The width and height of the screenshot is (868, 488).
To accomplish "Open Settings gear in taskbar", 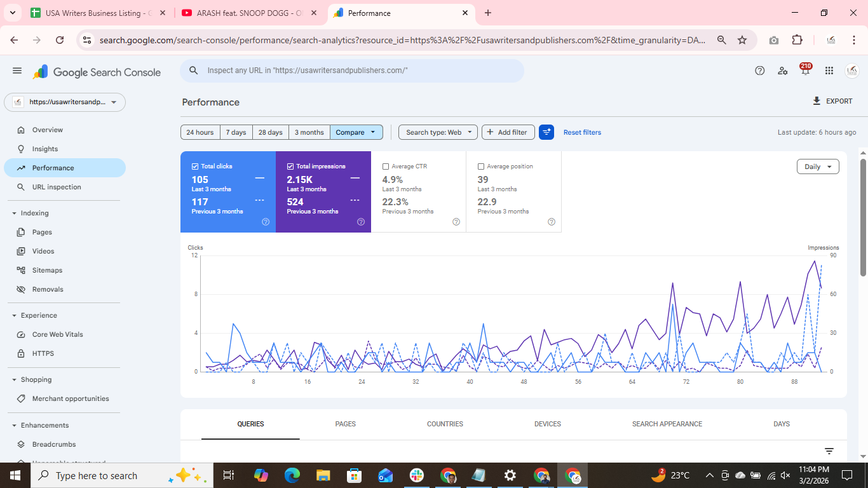I will (x=510, y=475).
